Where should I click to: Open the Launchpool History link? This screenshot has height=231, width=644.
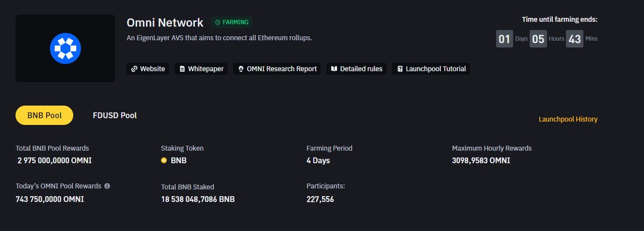568,119
